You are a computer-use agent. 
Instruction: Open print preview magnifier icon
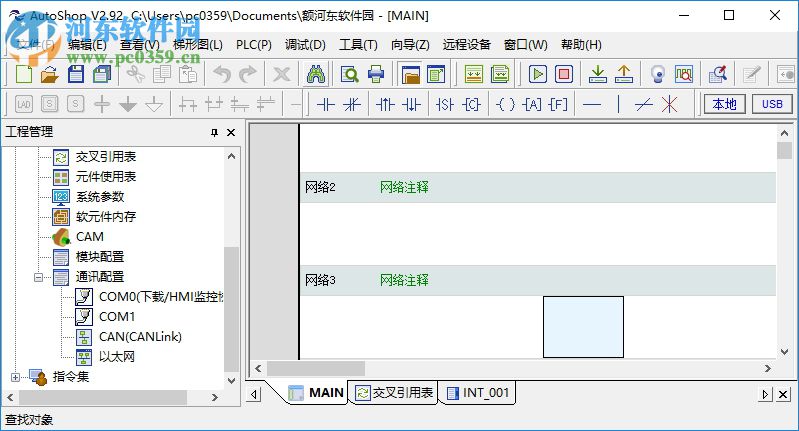[x=350, y=74]
